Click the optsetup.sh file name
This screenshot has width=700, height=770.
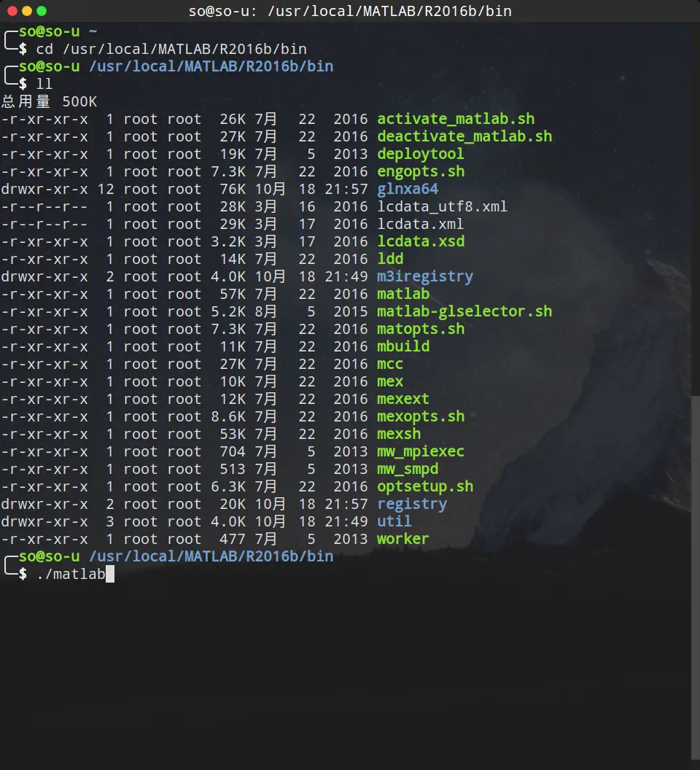(x=425, y=486)
